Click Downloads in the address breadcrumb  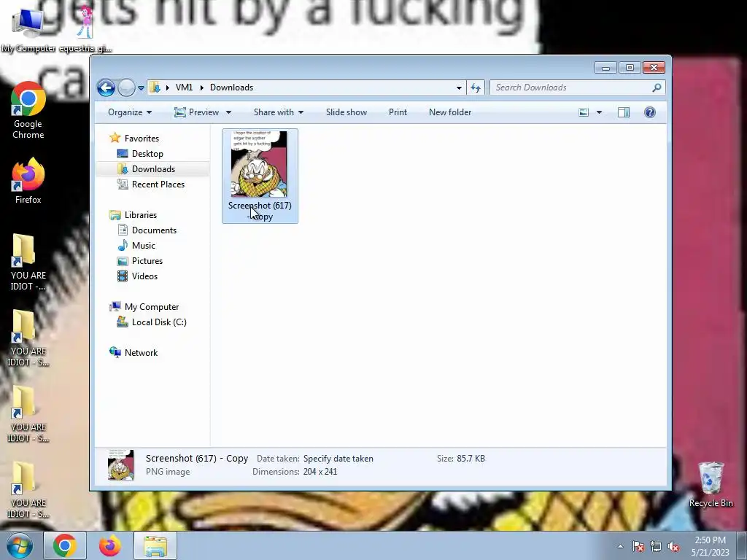click(x=231, y=87)
